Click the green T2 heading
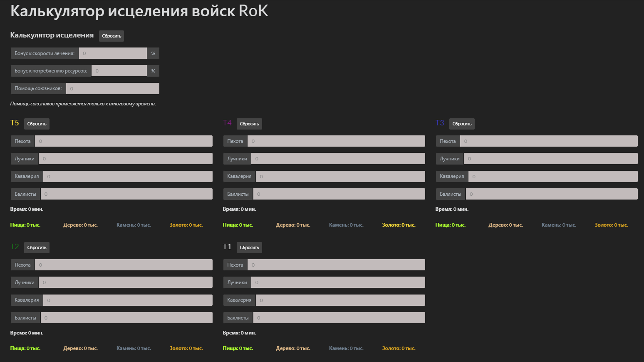Image resolution: width=644 pixels, height=362 pixels. click(x=15, y=247)
